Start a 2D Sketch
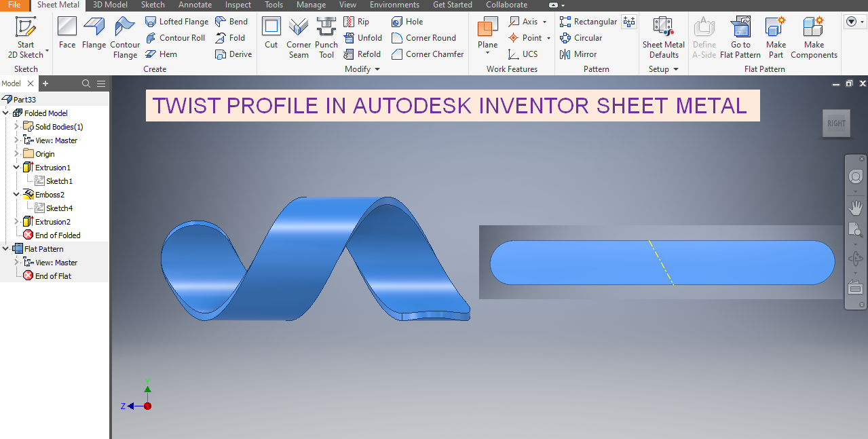Screen dimensions: 868x439 pos(26,38)
